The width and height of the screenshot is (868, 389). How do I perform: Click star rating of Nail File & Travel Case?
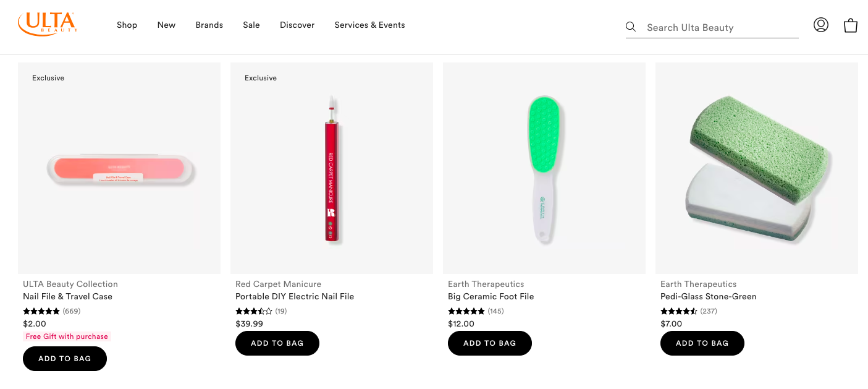(41, 311)
